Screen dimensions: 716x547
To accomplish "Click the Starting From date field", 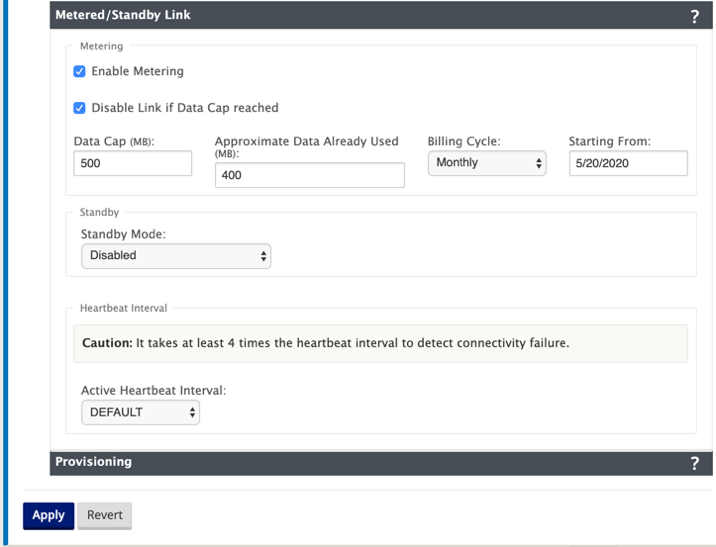I will click(x=628, y=163).
